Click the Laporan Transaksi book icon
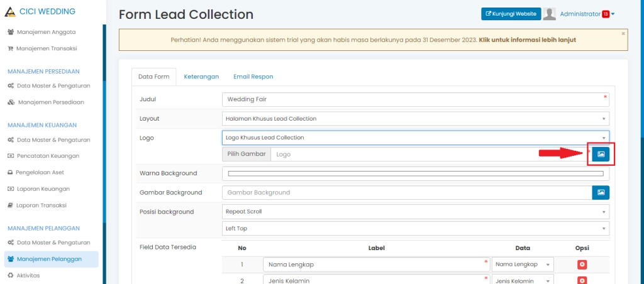 (x=10, y=205)
